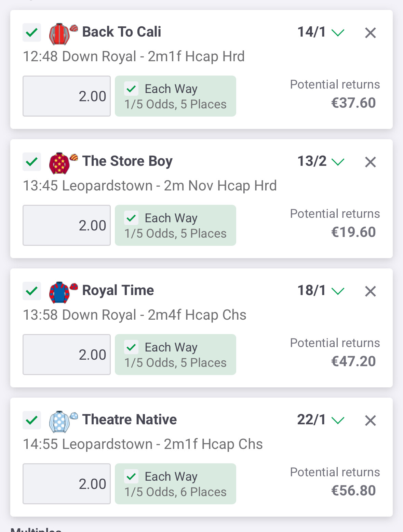Focus the Royal Time stake input
Screen dimensions: 403x532
67,355
